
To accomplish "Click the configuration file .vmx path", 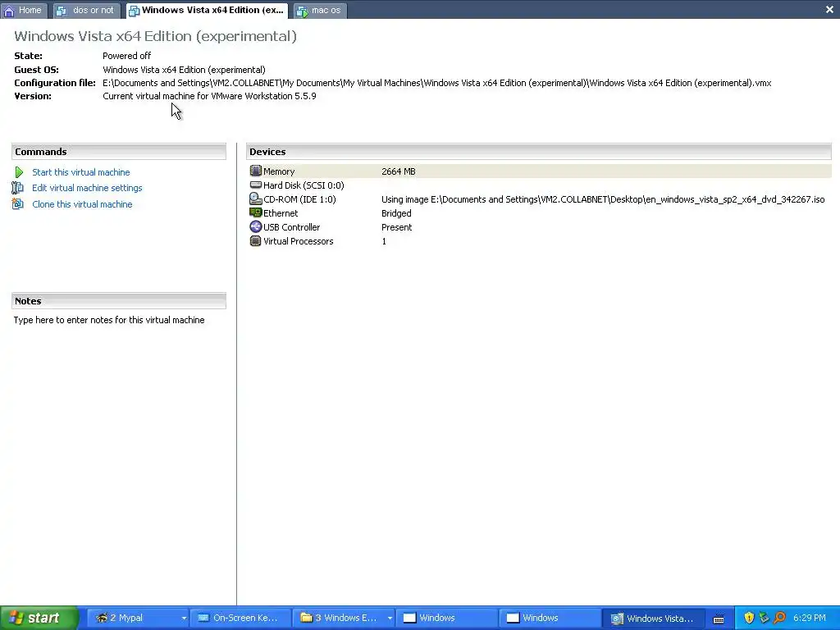I will [436, 83].
